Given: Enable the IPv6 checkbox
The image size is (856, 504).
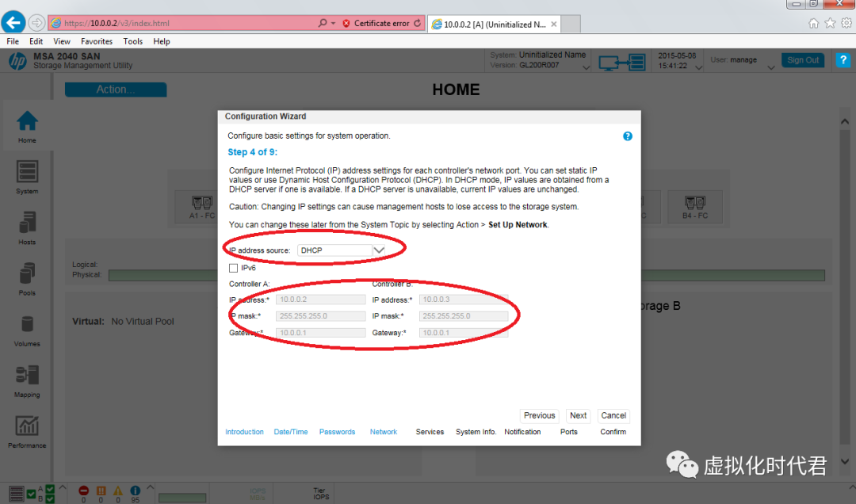Looking at the screenshot, I should [234, 268].
